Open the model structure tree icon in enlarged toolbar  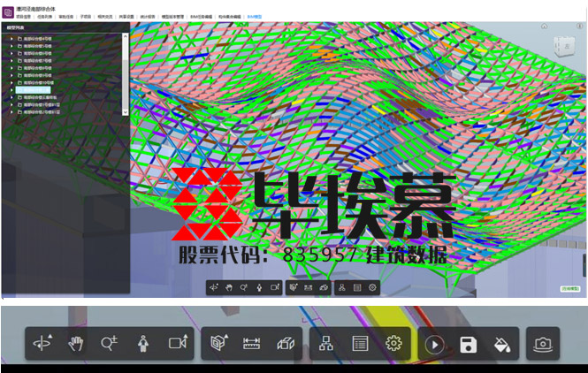pyautogui.click(x=326, y=343)
